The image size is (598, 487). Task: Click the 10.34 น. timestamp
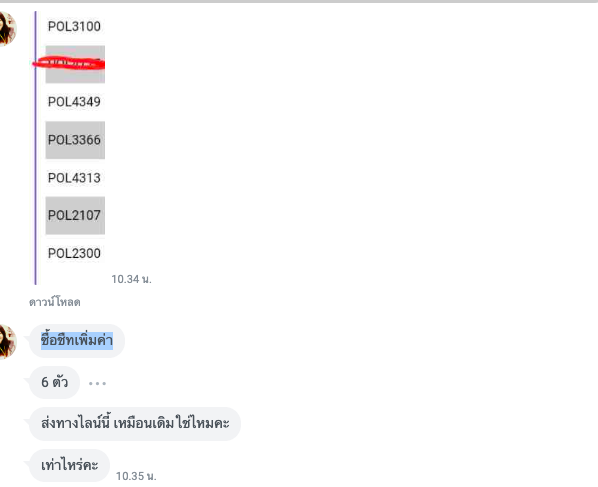[x=132, y=279]
